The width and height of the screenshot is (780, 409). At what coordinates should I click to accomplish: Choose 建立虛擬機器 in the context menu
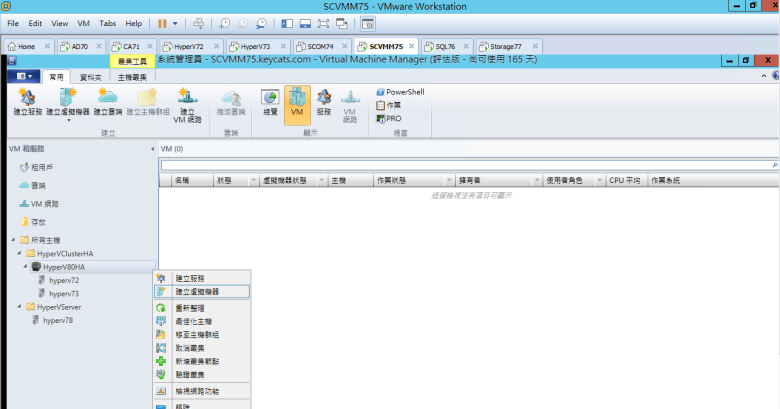click(x=197, y=291)
